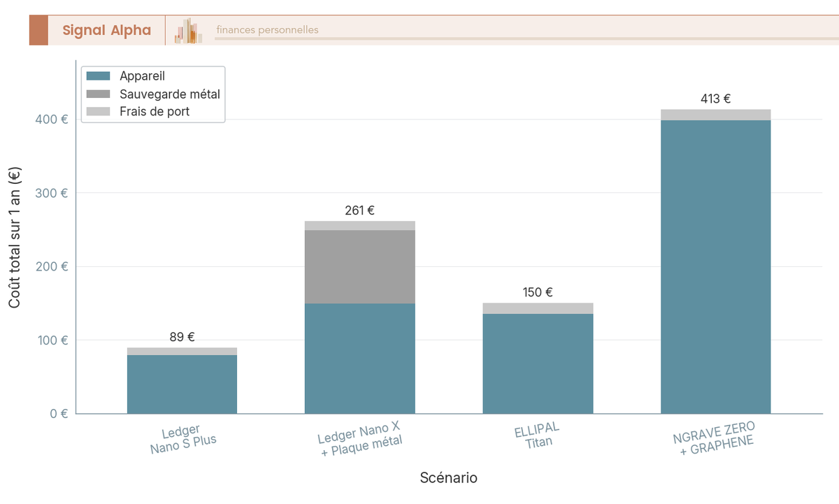839x504 pixels.
Task: Click the 'Ledger Nano X + Plaque métal' axis label
Action: 361,439
